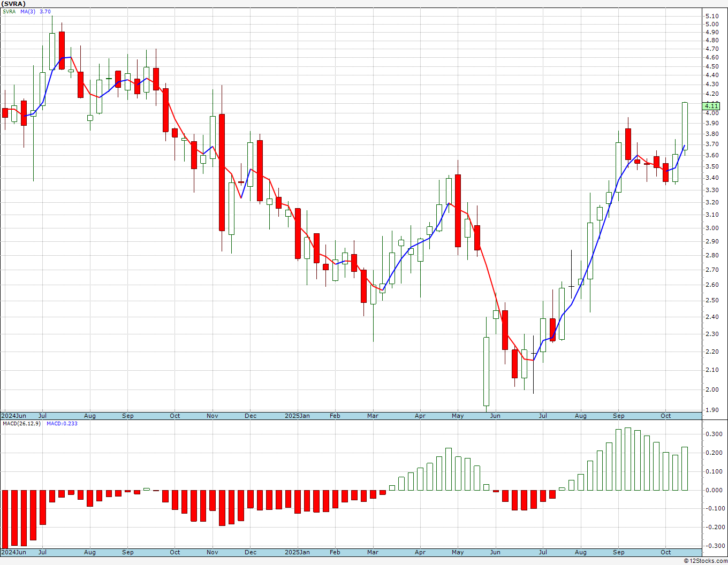Click the 3.70 tick on the price axis
Screen dimensions: 728x565
click(712, 144)
